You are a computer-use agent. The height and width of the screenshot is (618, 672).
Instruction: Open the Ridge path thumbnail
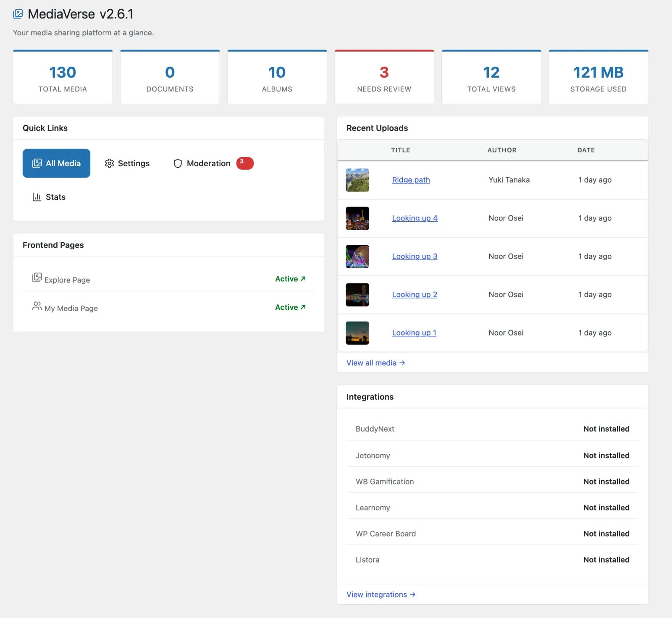(357, 180)
